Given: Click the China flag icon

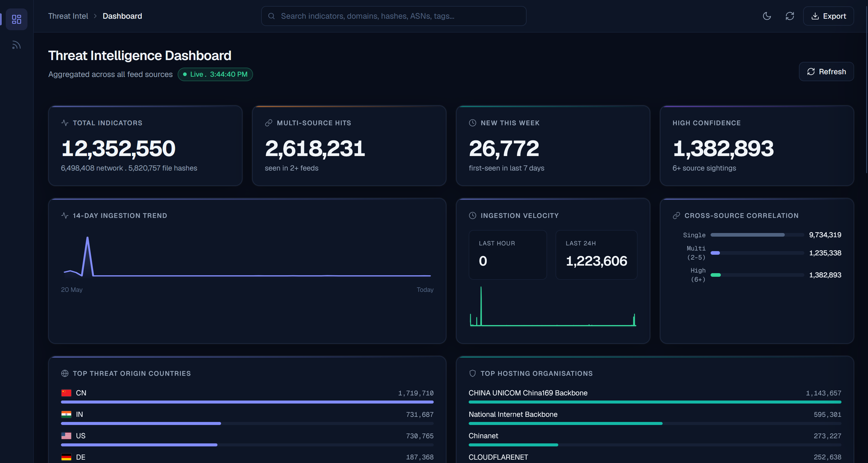Looking at the screenshot, I should [x=66, y=393].
